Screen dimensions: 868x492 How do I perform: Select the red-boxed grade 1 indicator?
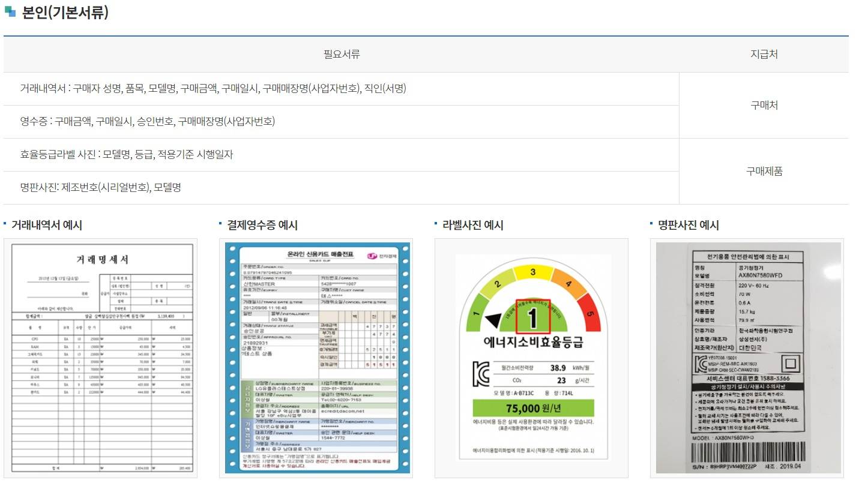pyautogui.click(x=534, y=317)
